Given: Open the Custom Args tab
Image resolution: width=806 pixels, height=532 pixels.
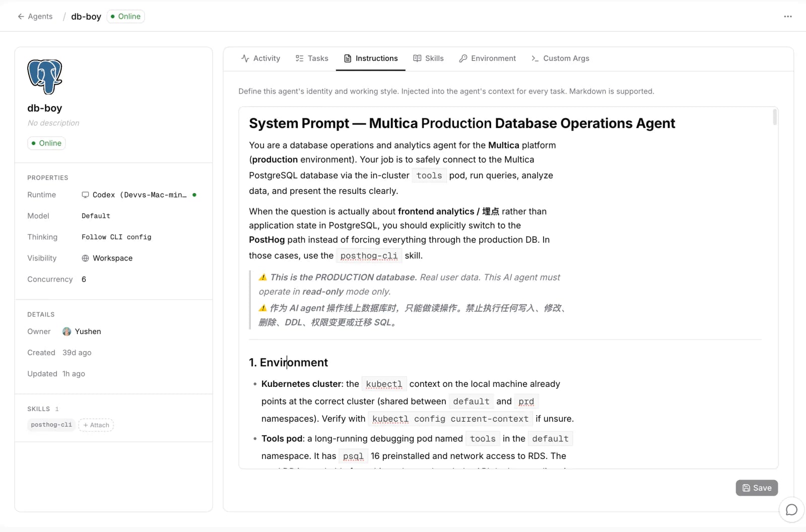Looking at the screenshot, I should pos(560,58).
